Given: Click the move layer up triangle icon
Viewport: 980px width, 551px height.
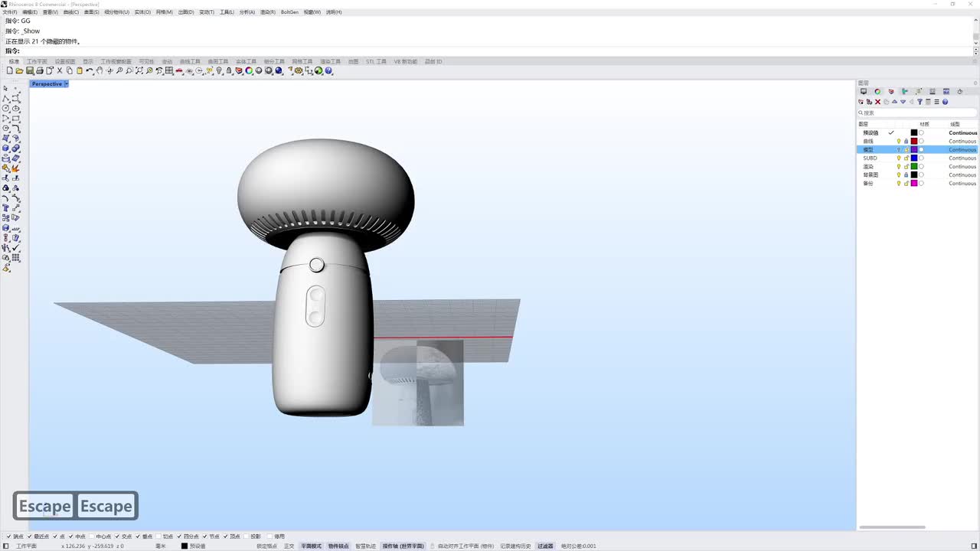Looking at the screenshot, I should click(894, 102).
